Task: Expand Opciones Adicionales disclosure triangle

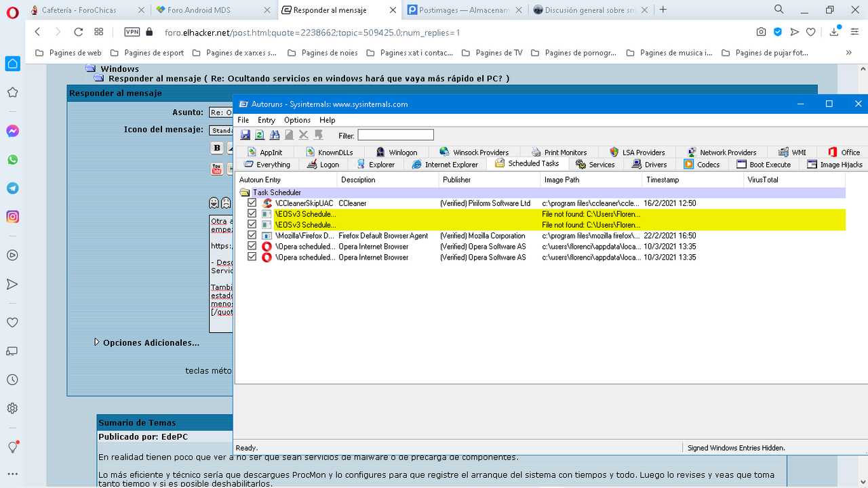Action: coord(97,342)
